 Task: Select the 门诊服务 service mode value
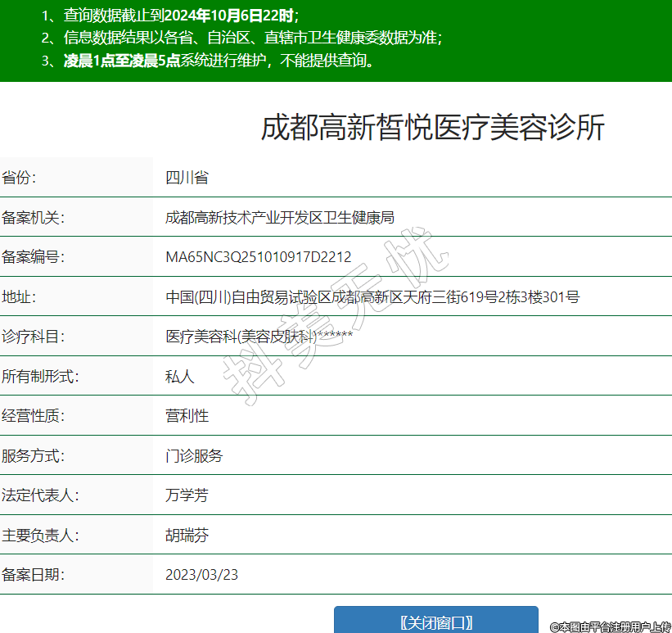[194, 455]
